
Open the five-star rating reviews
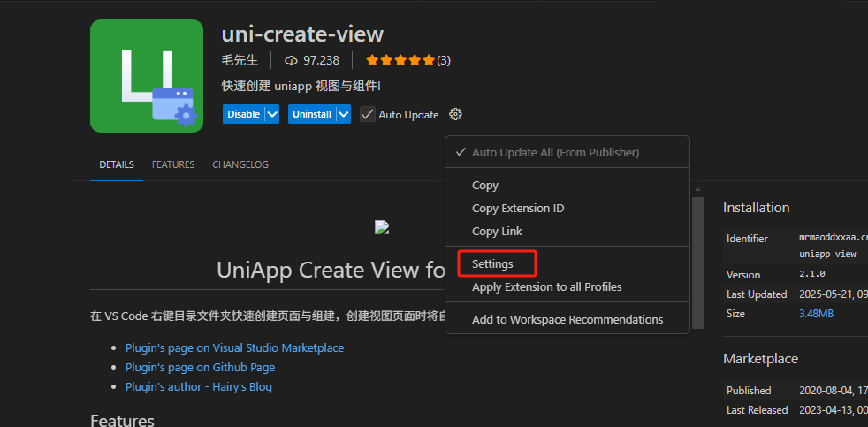pos(408,60)
